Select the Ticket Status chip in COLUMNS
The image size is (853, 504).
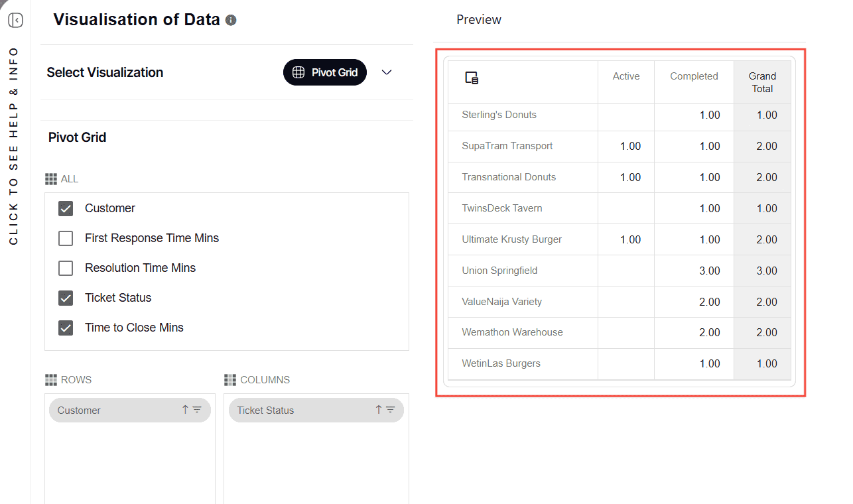pos(316,410)
